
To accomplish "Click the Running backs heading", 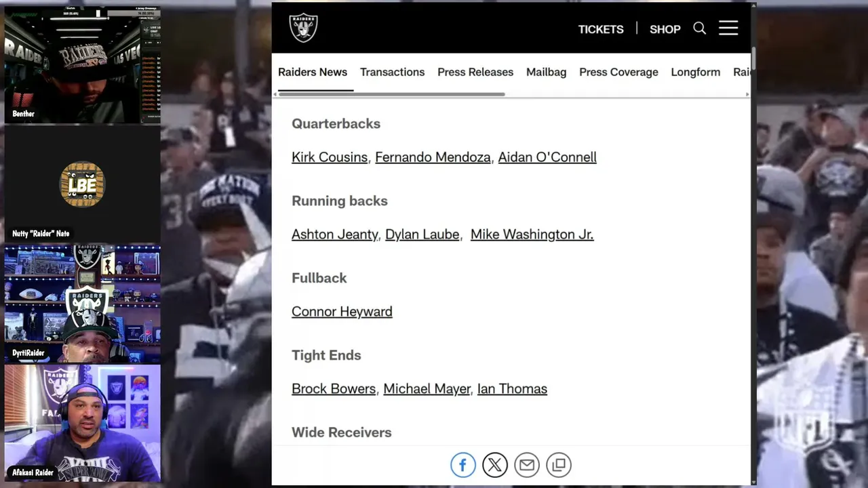I will point(340,201).
